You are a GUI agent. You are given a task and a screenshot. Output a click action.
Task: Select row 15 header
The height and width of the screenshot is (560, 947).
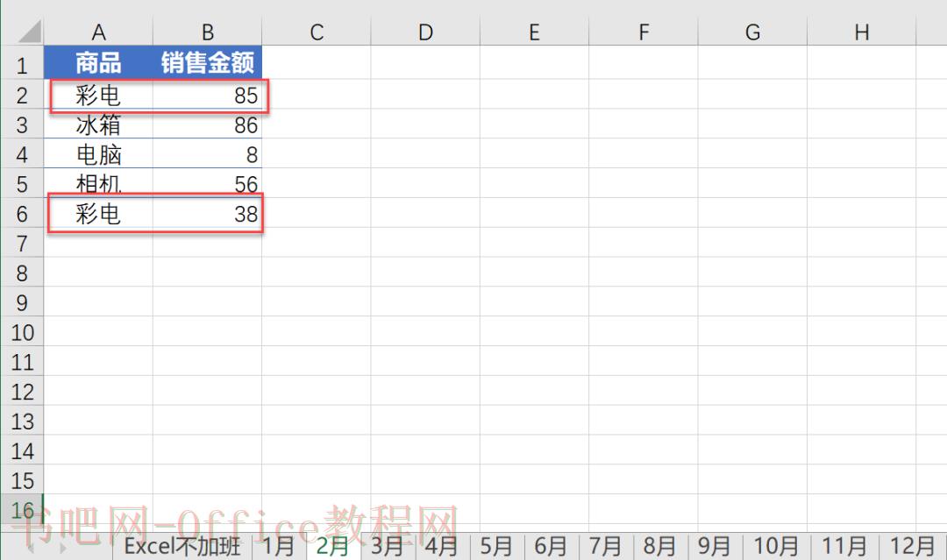coord(22,479)
